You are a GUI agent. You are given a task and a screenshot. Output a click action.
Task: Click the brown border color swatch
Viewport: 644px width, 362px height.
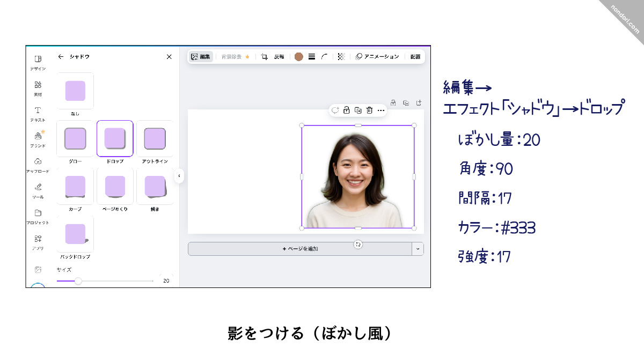(x=299, y=57)
